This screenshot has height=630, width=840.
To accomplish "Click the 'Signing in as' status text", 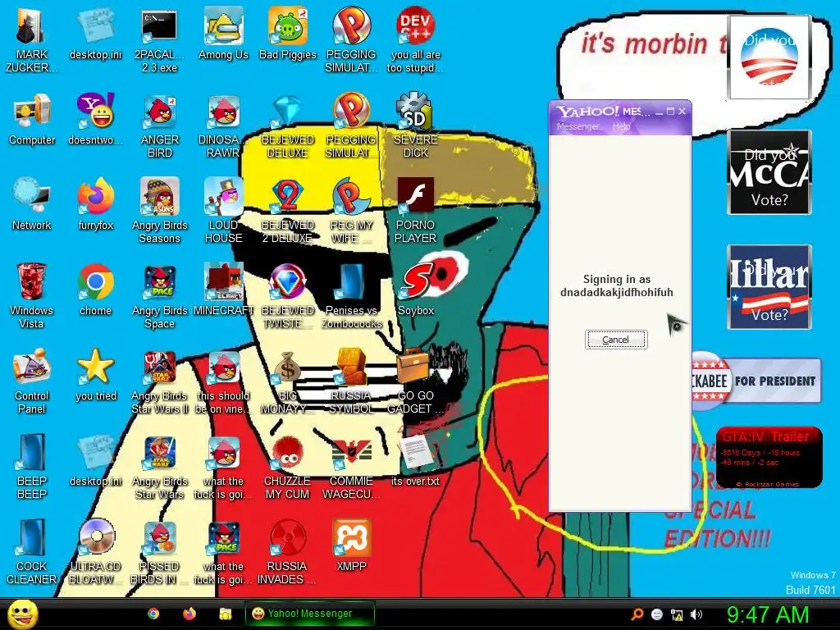I will pyautogui.click(x=617, y=285).
